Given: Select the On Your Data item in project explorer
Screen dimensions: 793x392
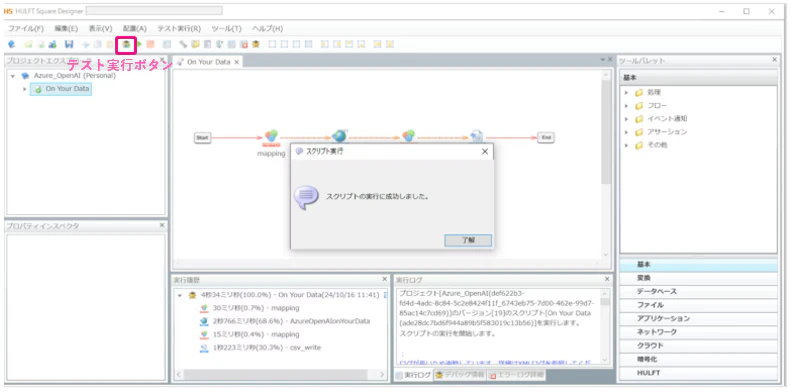Looking at the screenshot, I should point(61,89).
